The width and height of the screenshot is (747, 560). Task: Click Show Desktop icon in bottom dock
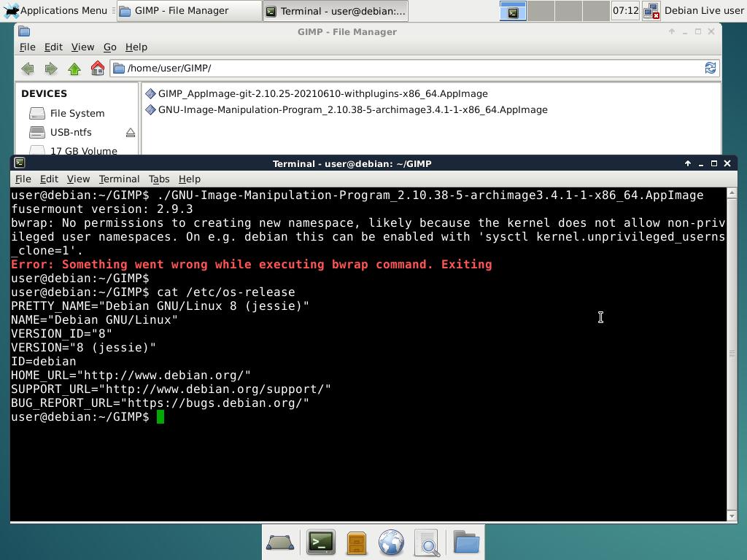coord(279,542)
